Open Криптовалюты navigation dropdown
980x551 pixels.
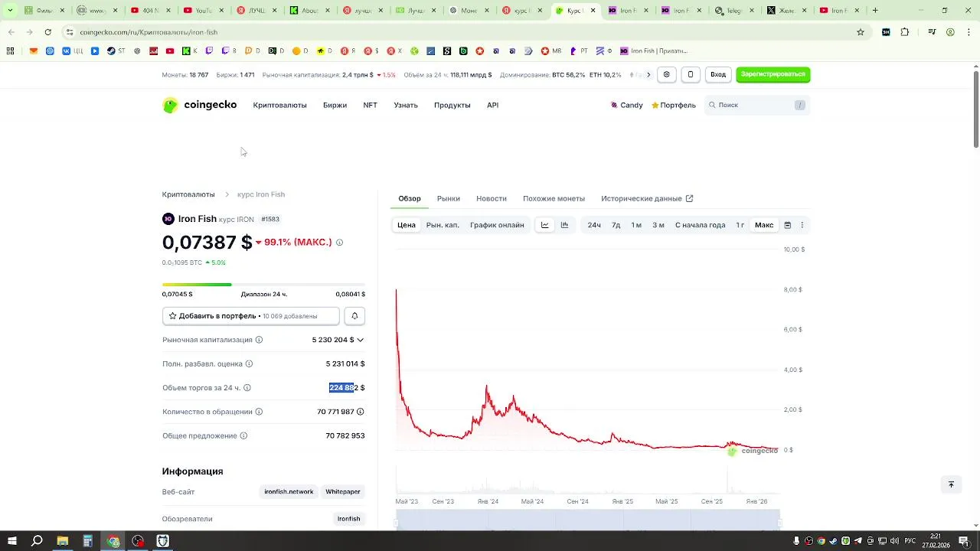pyautogui.click(x=279, y=105)
